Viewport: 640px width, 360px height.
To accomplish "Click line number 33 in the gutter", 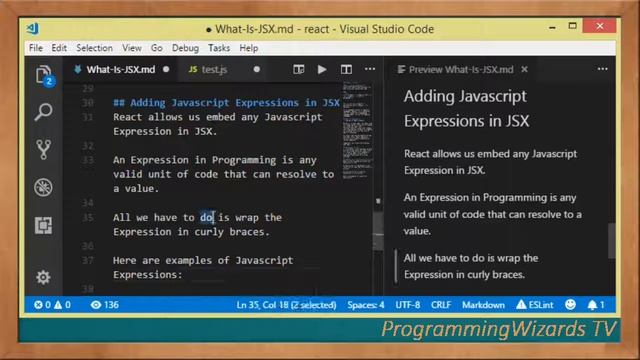I will coord(88,160).
